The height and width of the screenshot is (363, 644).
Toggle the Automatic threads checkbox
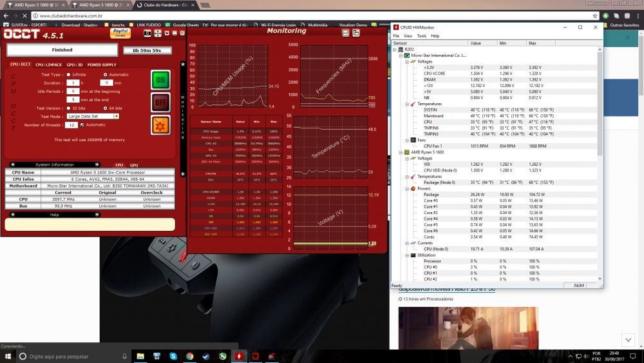click(x=82, y=124)
